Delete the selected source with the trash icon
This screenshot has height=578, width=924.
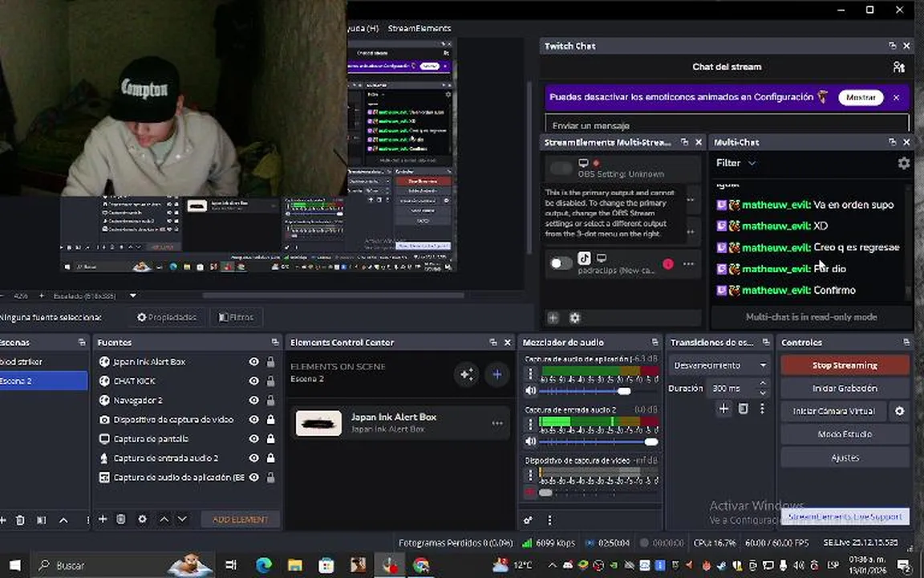click(x=121, y=519)
